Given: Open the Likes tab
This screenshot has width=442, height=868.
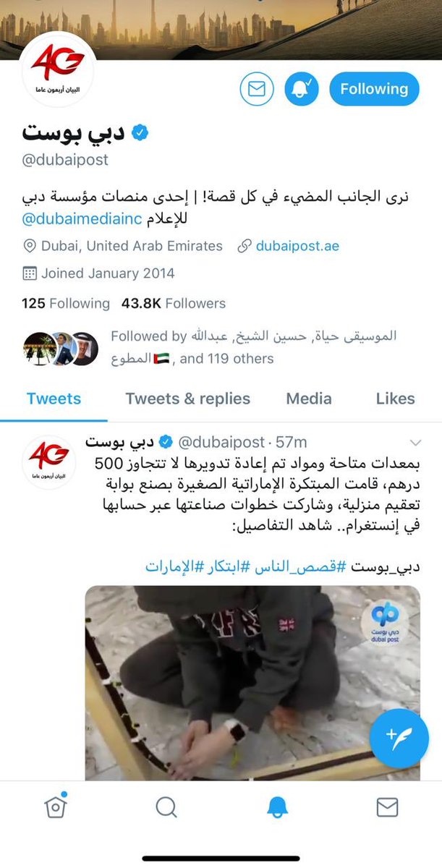Looking at the screenshot, I should (x=395, y=399).
